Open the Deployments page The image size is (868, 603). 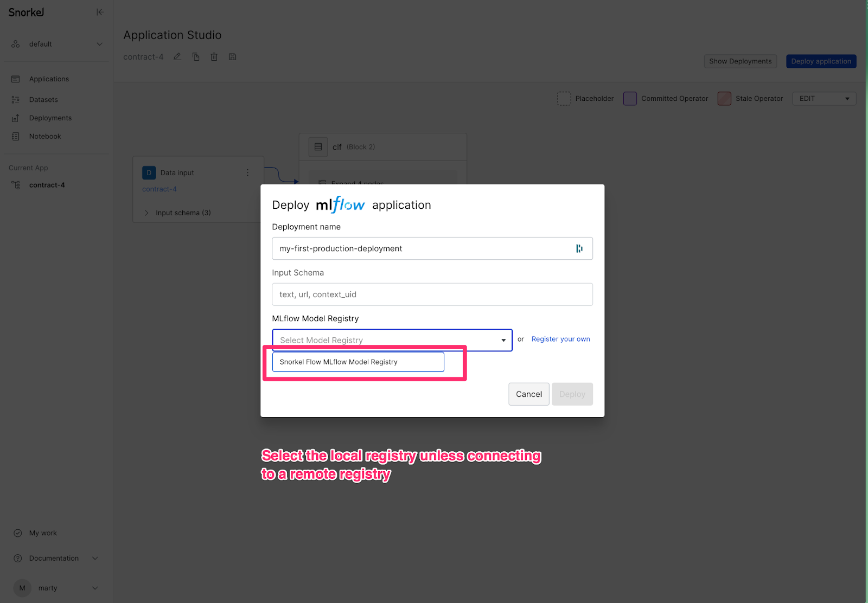coord(50,118)
